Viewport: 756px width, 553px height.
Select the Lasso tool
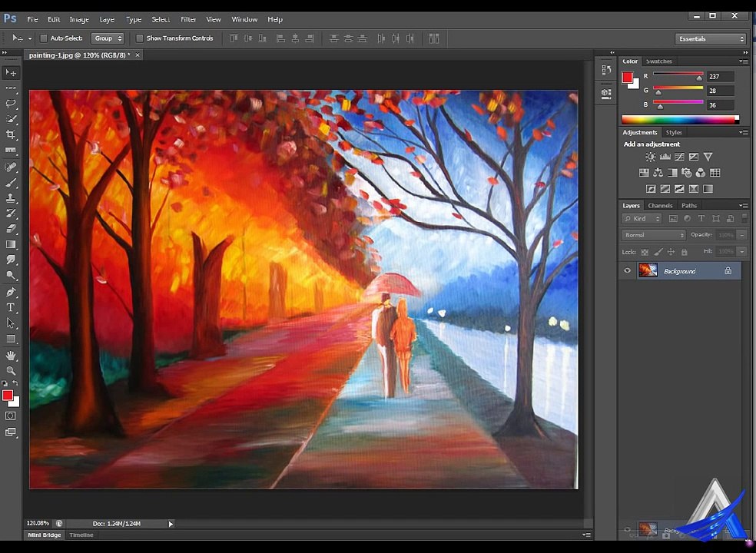[x=11, y=104]
